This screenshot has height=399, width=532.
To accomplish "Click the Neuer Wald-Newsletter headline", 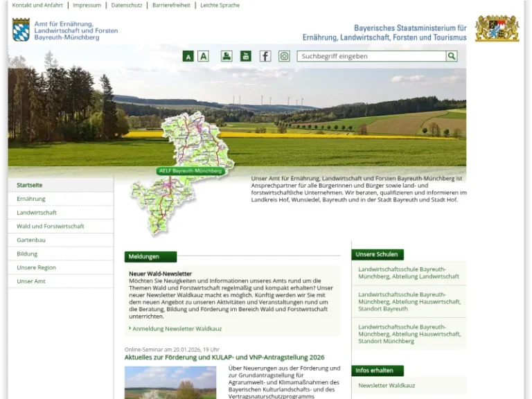I will tap(160, 274).
